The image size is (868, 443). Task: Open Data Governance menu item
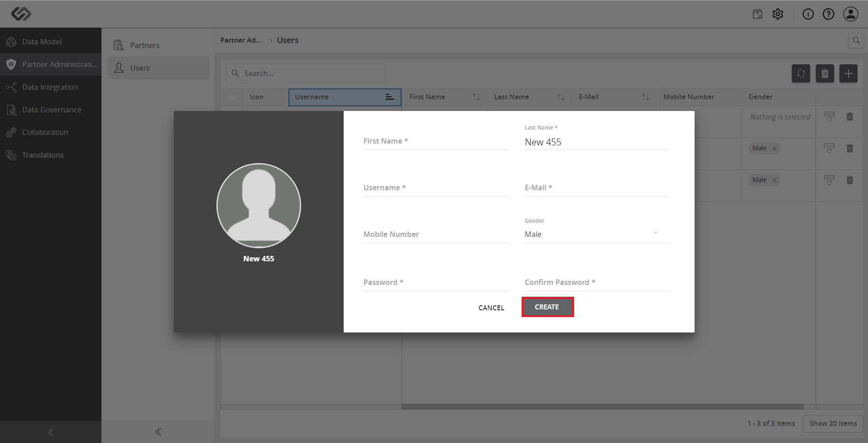[51, 110]
